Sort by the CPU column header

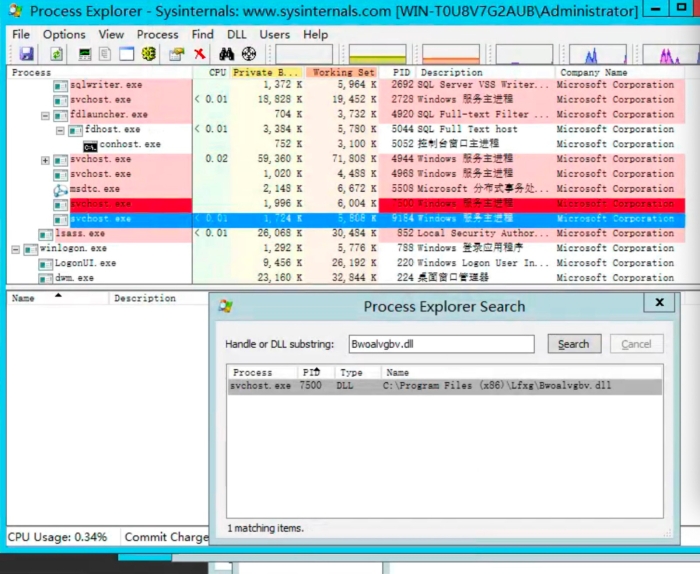[211, 72]
